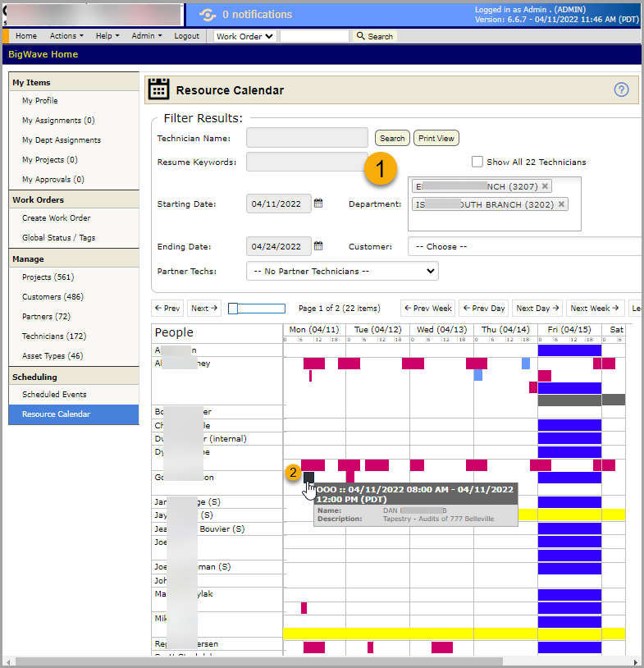Screen dimensions: 644x668
Task: Click the Print View button
Action: pyautogui.click(x=436, y=138)
